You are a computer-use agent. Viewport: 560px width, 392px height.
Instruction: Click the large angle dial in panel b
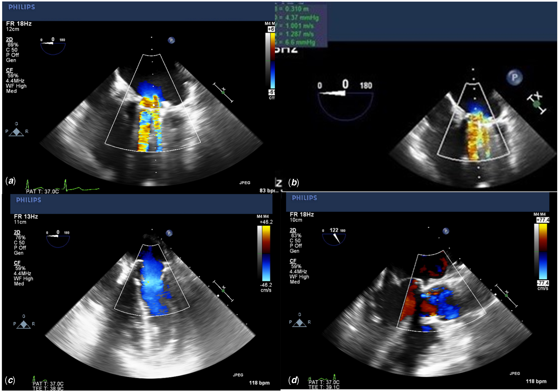coord(345,100)
